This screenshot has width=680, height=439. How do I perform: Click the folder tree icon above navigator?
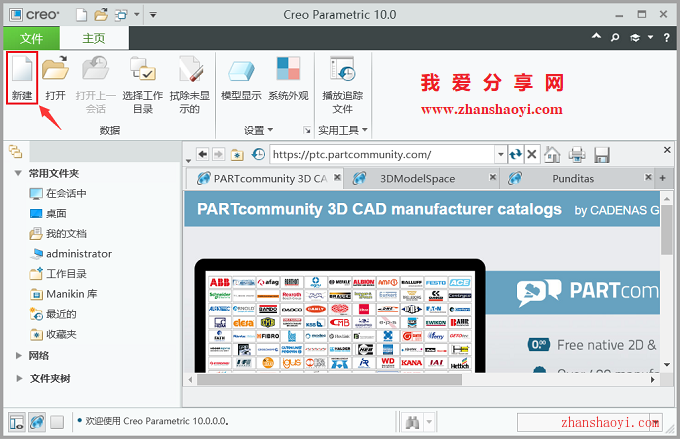(15, 151)
